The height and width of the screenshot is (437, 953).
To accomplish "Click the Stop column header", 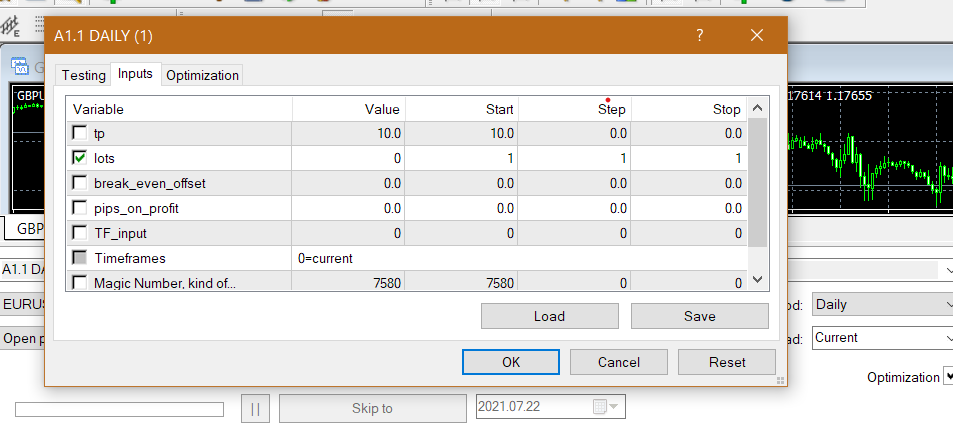I will pyautogui.click(x=689, y=109).
